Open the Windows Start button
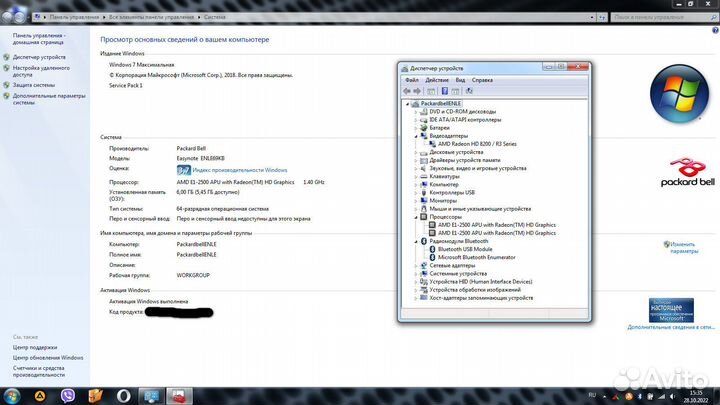The image size is (720, 405). [11, 396]
